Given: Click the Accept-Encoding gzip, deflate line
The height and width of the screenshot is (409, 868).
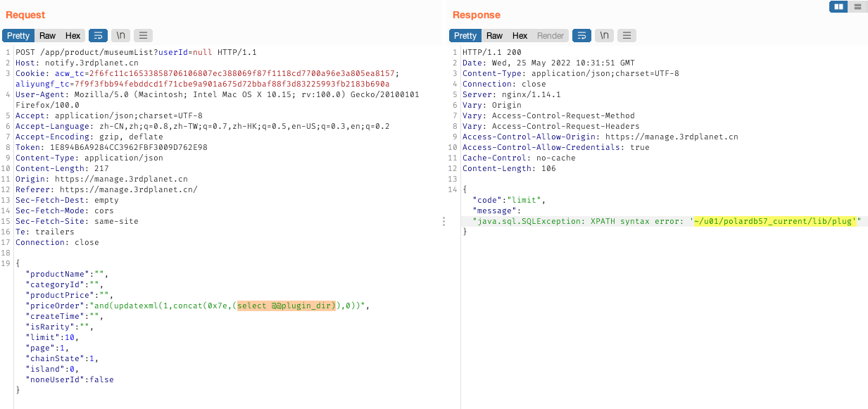Looking at the screenshot, I should pos(89,137).
